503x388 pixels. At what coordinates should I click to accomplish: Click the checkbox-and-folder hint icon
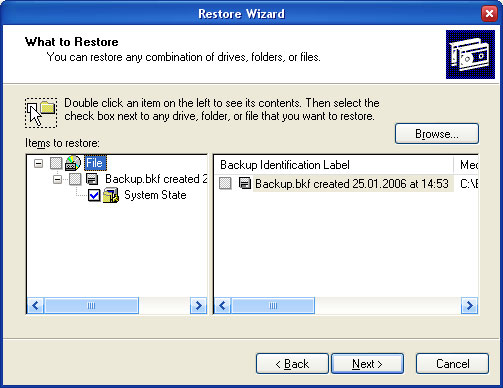click(41, 113)
